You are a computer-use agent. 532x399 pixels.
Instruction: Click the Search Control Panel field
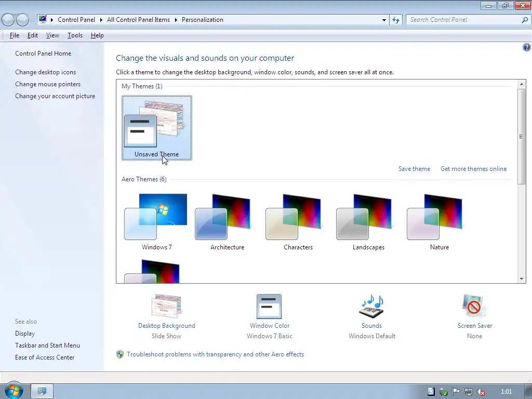pos(464,20)
